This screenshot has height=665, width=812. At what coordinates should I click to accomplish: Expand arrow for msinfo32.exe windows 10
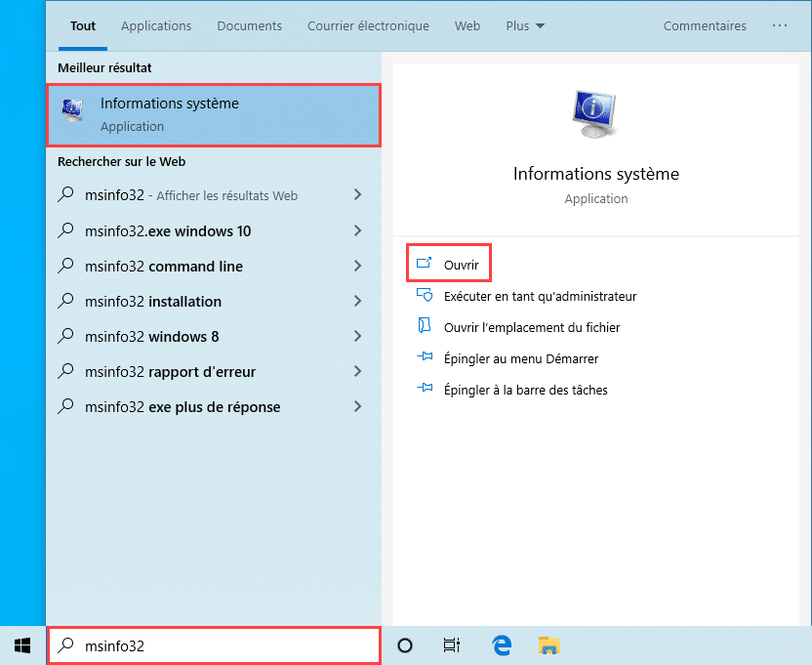(x=357, y=231)
